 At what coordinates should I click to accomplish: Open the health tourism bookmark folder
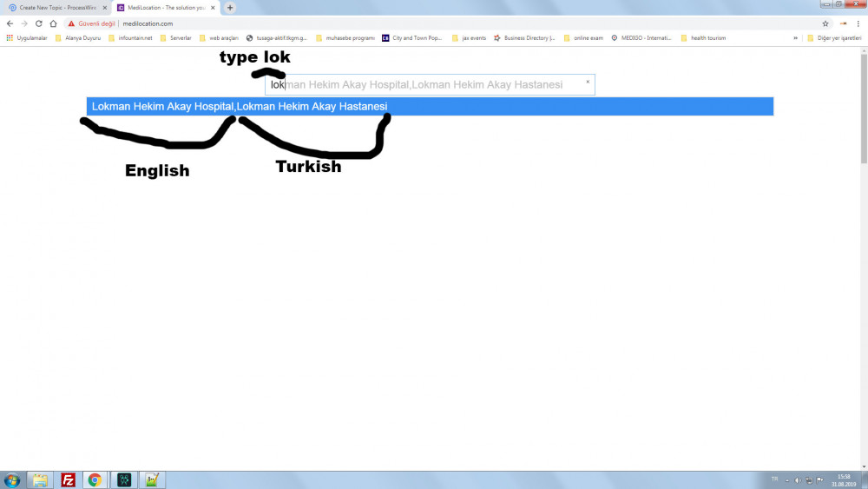(703, 38)
